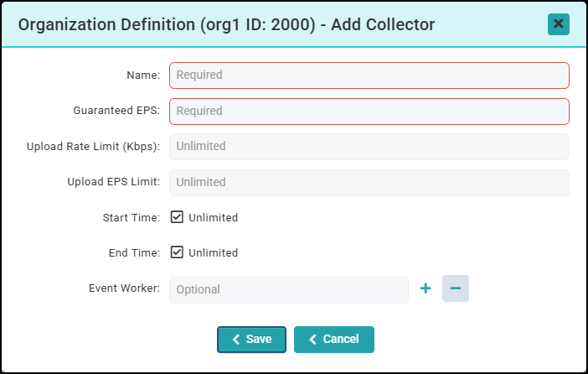The width and height of the screenshot is (588, 374).
Task: Click the "Upload Rate Limit (Kbps):" label
Action: click(x=93, y=147)
